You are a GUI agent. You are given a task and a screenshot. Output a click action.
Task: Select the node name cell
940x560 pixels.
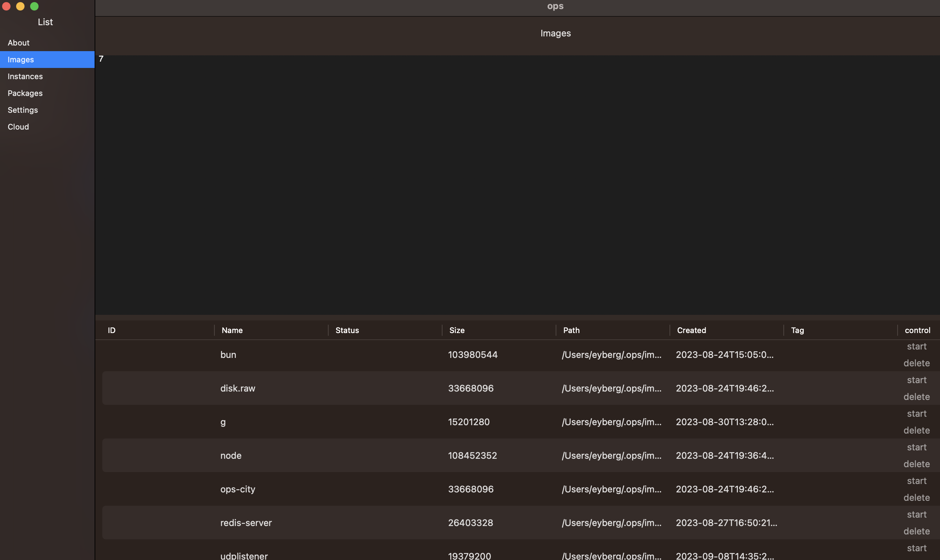click(231, 456)
